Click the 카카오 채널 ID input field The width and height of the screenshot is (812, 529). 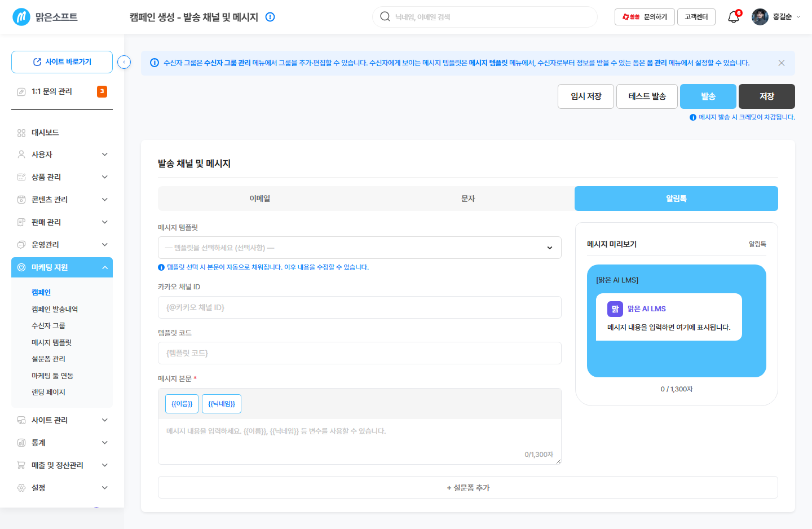[360, 307]
